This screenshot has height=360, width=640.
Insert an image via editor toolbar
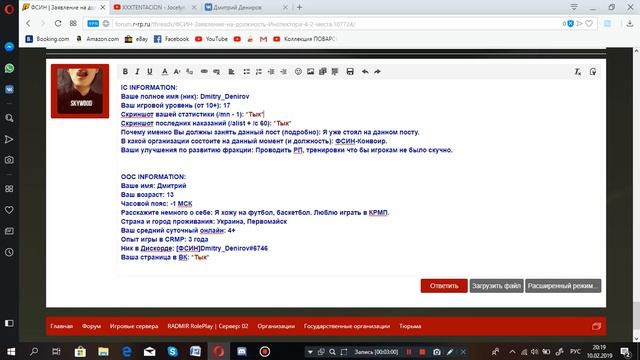(x=311, y=71)
